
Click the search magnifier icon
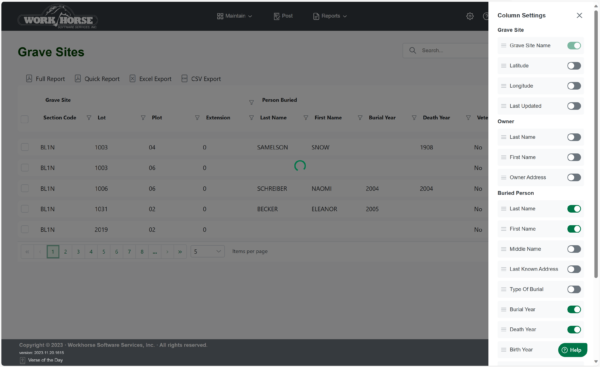point(412,50)
